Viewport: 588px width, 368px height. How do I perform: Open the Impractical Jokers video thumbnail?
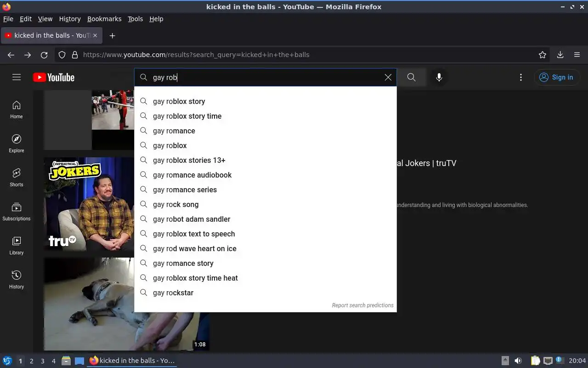point(89,204)
